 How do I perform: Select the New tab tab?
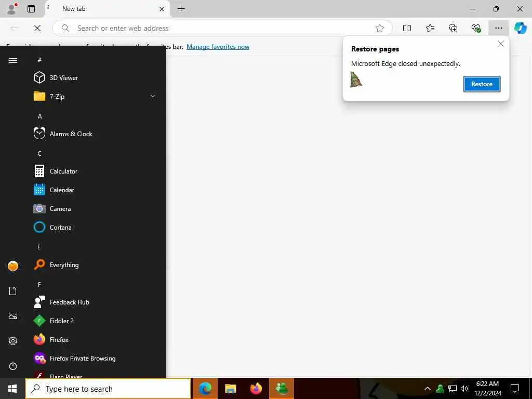pos(107,9)
